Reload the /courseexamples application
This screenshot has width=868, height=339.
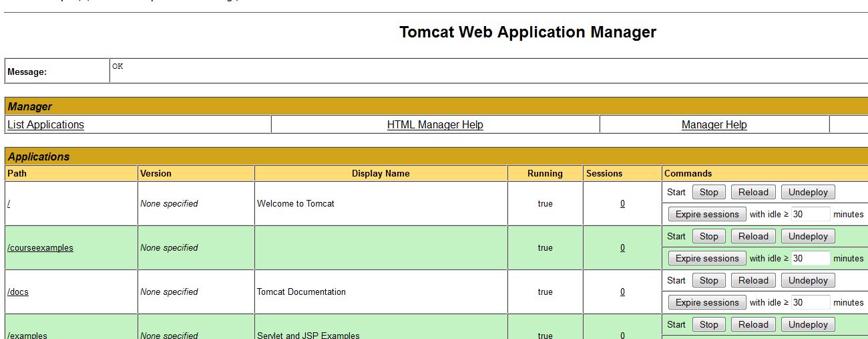[x=754, y=236]
